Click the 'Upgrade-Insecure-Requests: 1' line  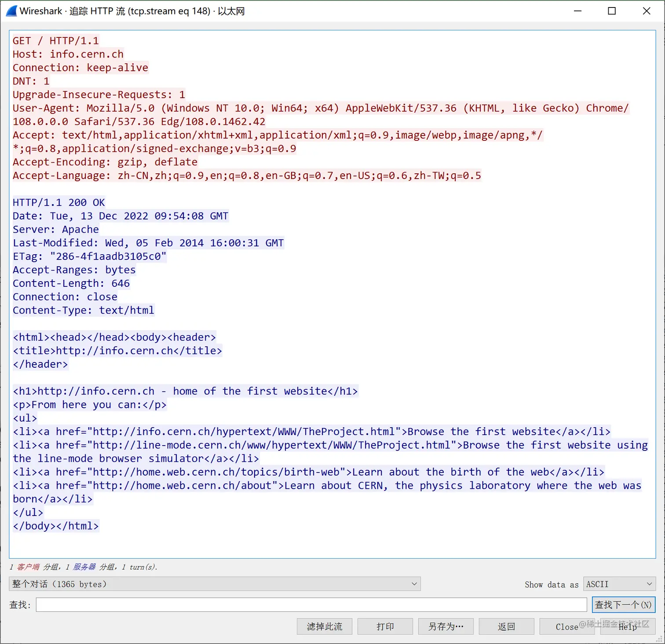tap(99, 95)
